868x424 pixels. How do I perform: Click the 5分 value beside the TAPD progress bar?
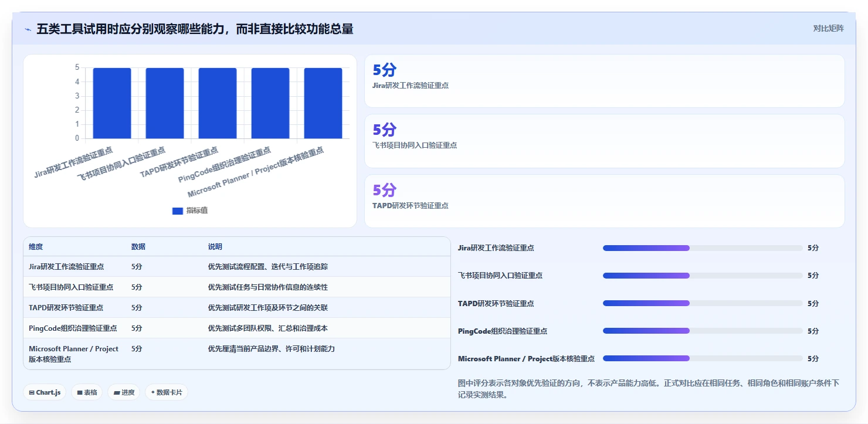point(813,303)
